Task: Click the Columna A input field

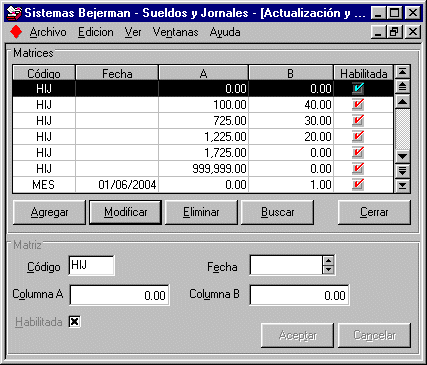Action: 120,295
